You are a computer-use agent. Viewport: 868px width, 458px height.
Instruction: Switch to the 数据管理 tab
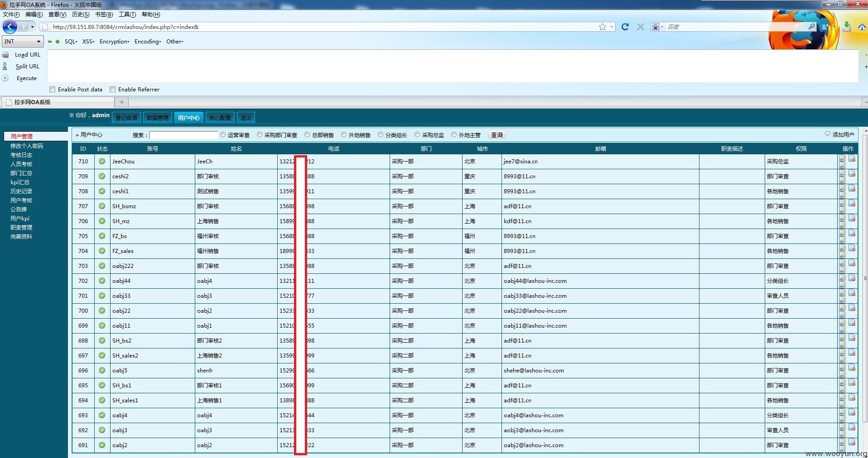158,118
